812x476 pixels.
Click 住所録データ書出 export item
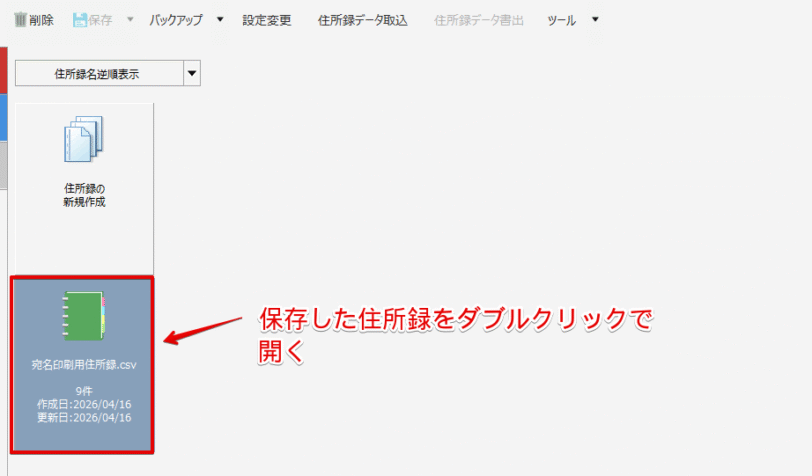[478, 20]
